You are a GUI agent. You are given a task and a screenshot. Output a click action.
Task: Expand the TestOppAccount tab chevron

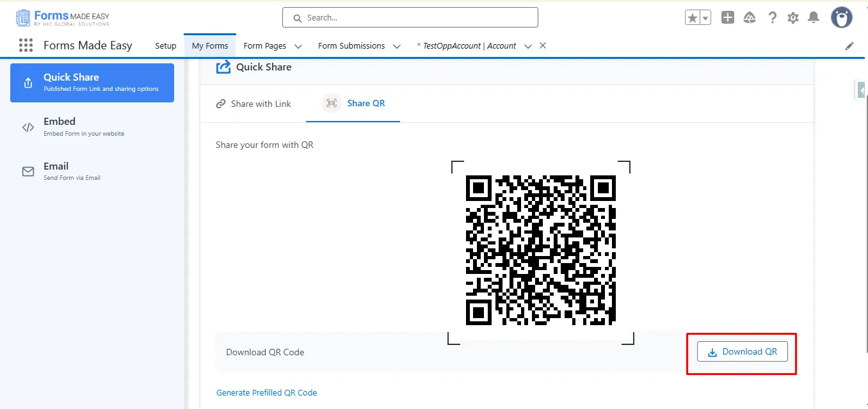coord(528,46)
